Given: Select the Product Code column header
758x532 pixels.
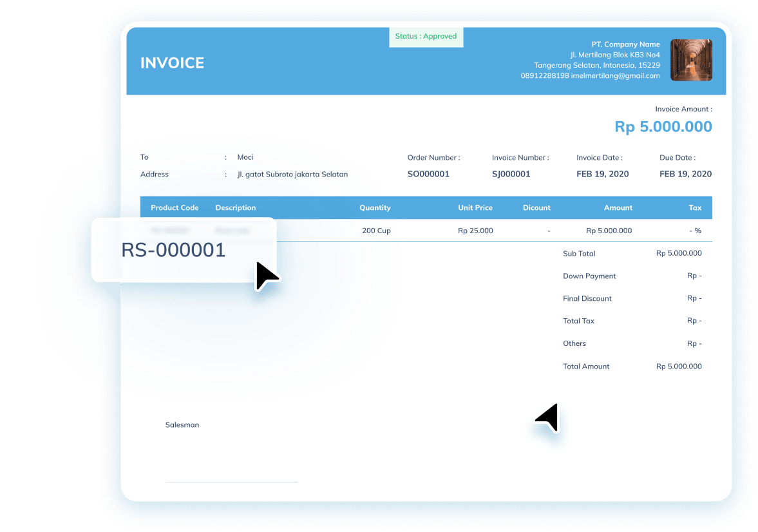Looking at the screenshot, I should tap(175, 208).
